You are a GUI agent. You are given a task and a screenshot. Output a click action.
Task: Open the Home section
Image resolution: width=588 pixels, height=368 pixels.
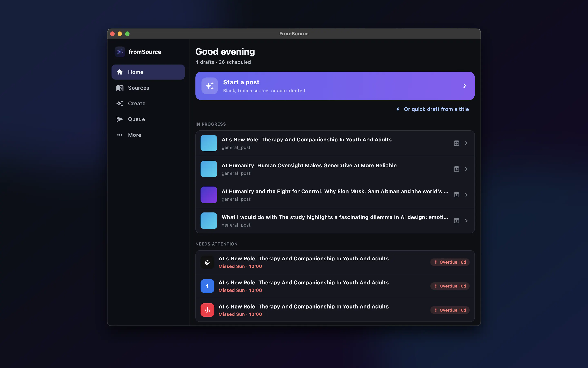pyautogui.click(x=148, y=72)
